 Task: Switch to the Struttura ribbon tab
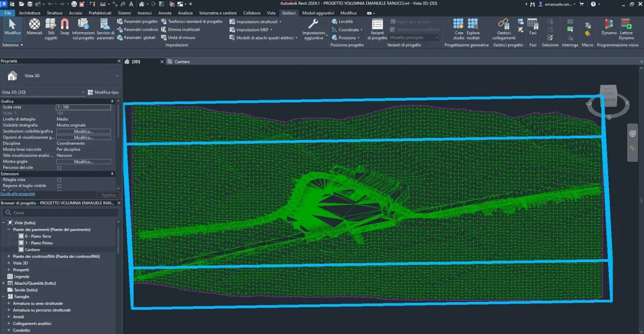[54, 12]
